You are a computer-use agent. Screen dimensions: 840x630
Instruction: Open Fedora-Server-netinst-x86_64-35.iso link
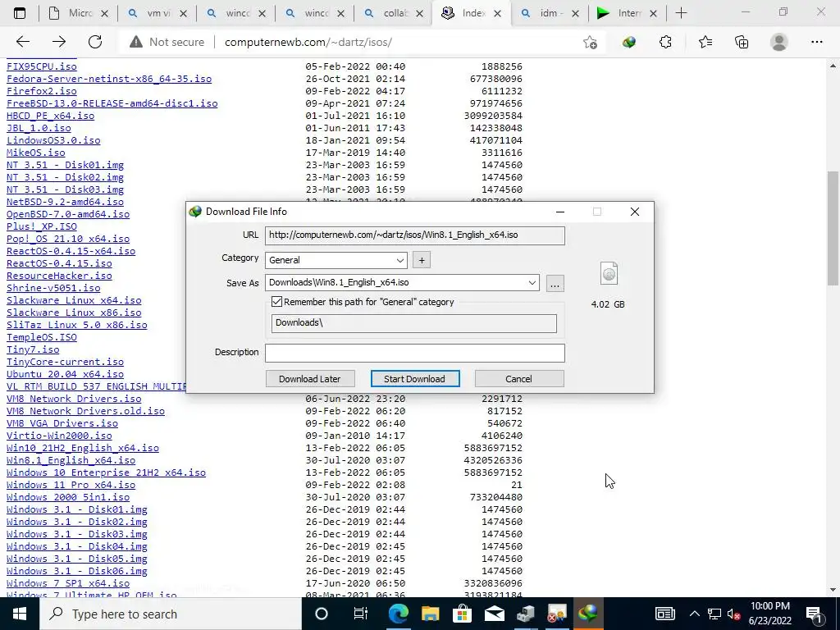pos(109,79)
